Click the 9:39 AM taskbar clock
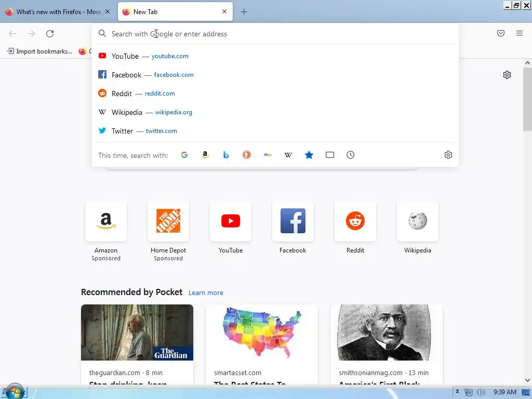532x399 pixels. pos(505,392)
